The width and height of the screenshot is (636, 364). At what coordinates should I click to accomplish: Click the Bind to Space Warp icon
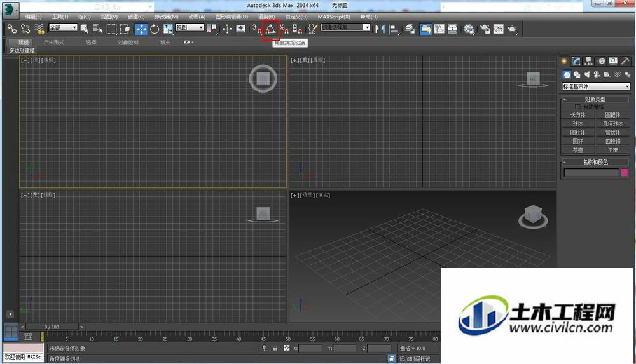click(39, 29)
